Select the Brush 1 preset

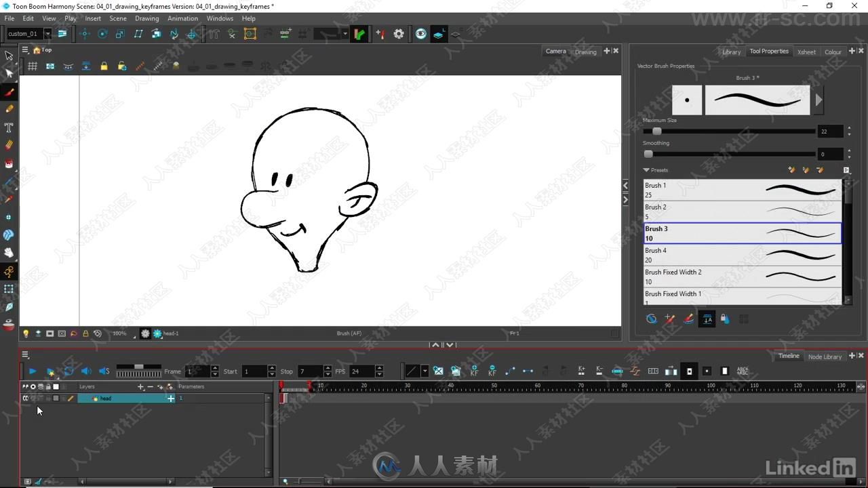(743, 190)
